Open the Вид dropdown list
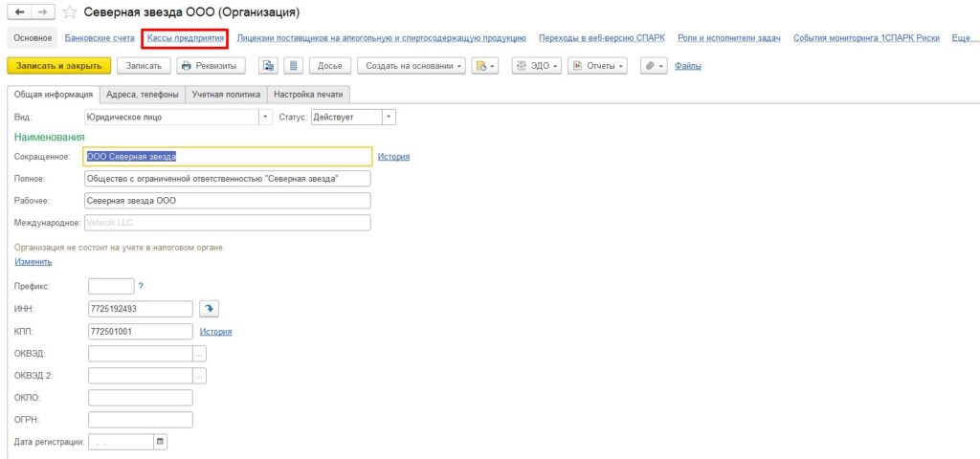 pyautogui.click(x=265, y=117)
